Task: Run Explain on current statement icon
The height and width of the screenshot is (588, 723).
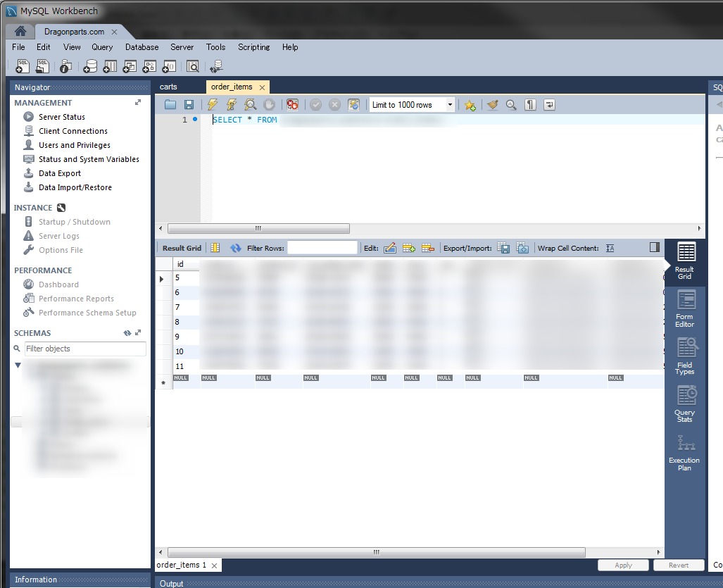Action: [250, 105]
